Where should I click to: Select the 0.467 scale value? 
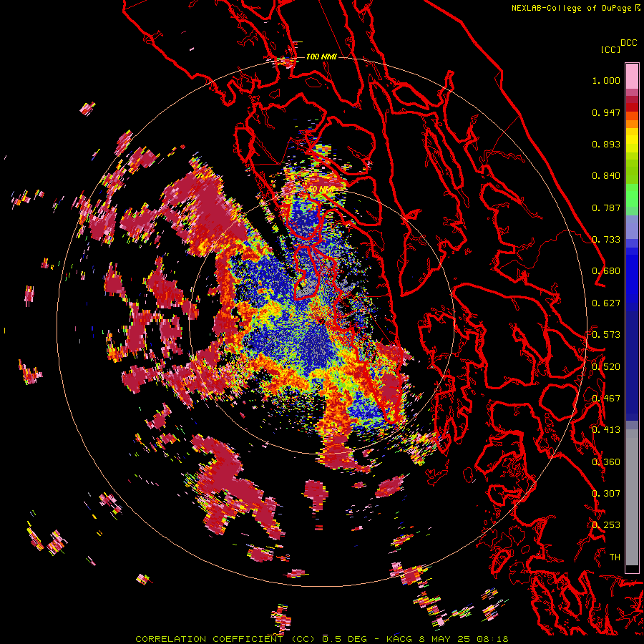[x=606, y=399]
